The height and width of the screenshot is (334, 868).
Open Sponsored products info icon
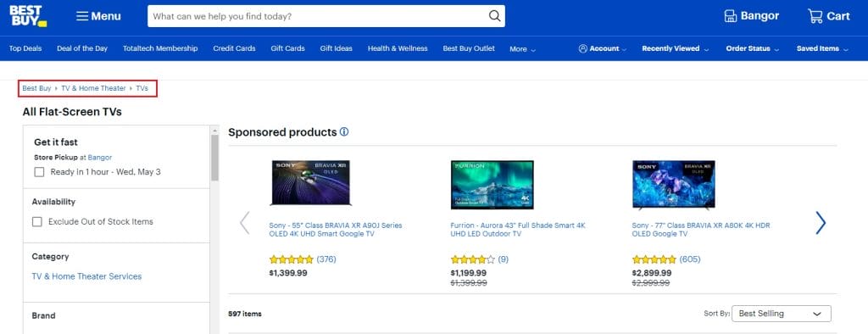344,132
